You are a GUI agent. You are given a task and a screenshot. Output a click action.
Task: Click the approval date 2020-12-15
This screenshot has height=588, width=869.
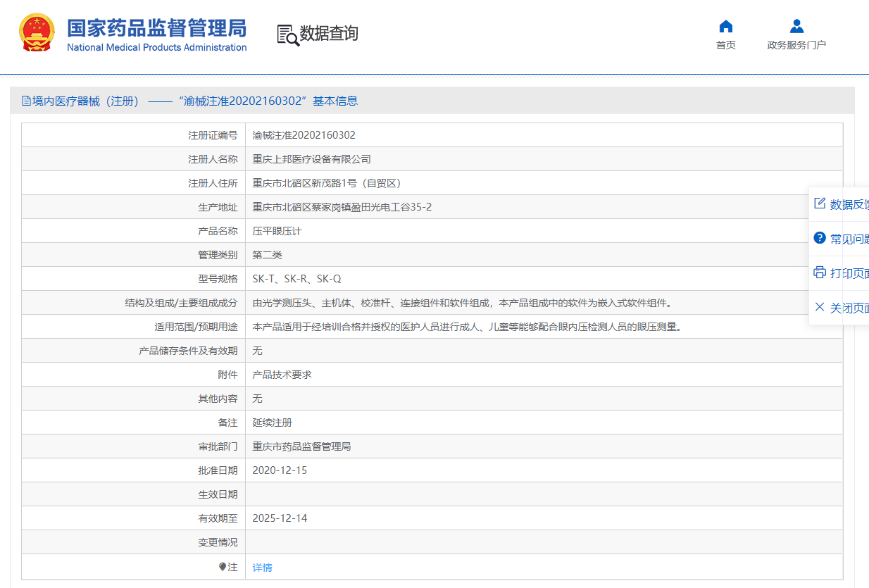point(280,470)
